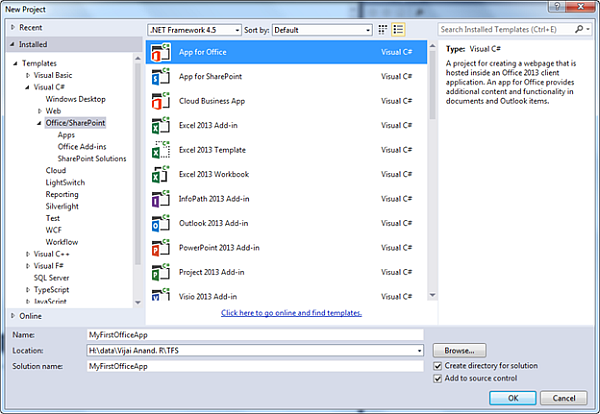Click tree panel scrollbar down arrow

pyautogui.click(x=138, y=302)
